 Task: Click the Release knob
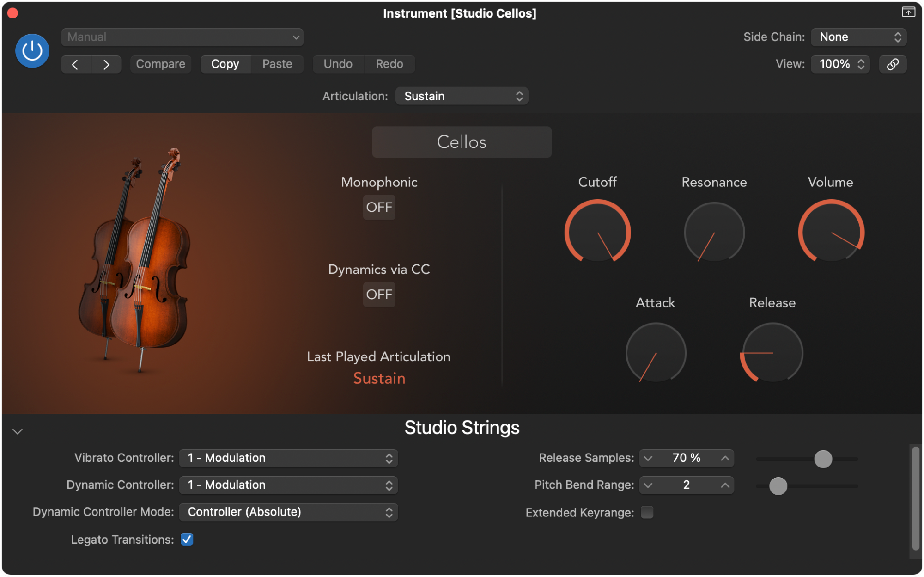point(772,353)
